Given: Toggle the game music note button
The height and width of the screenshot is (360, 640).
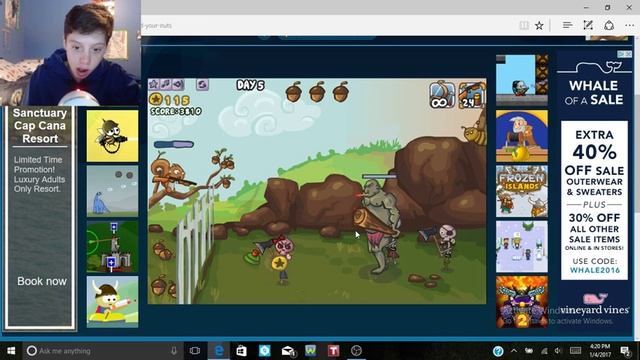Looking at the screenshot, I should 165,84.
